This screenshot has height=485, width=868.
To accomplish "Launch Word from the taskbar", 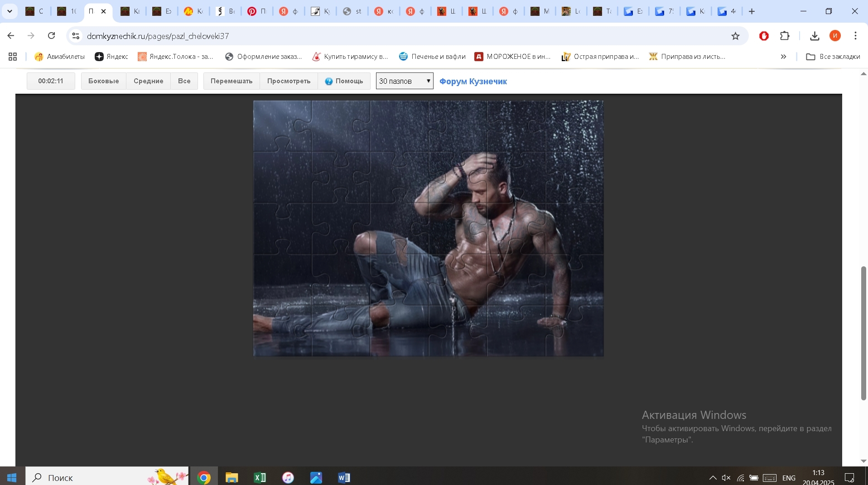I will pyautogui.click(x=344, y=477).
